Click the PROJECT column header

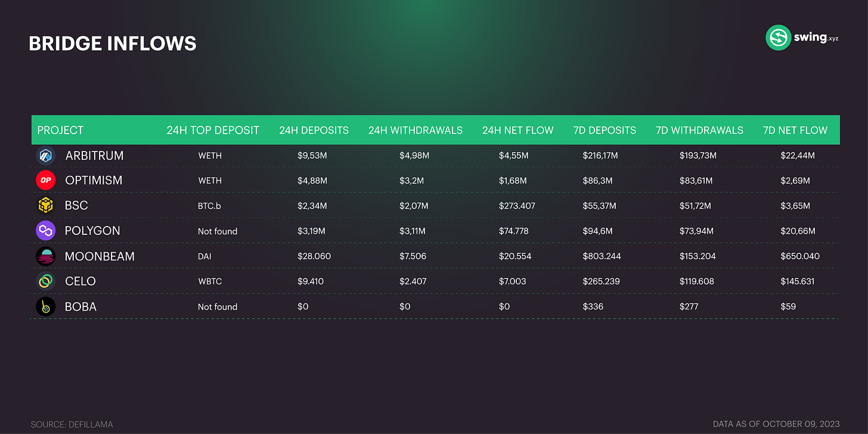coord(60,130)
